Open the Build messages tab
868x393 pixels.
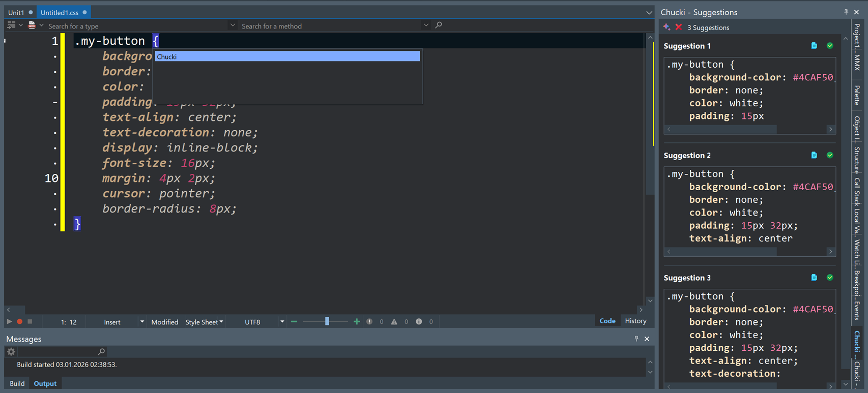(17, 383)
